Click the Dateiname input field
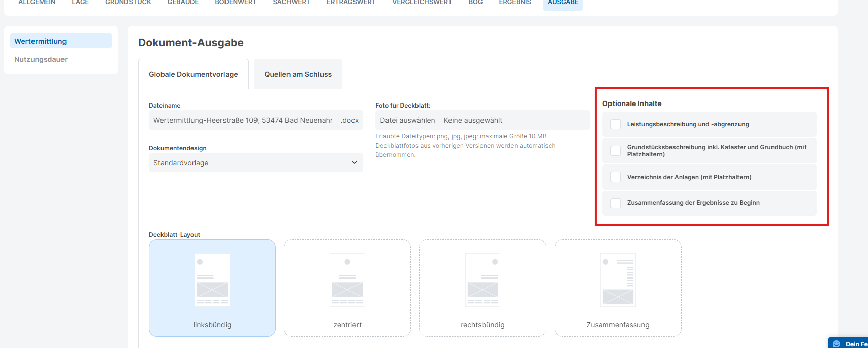This screenshot has height=348, width=868. [242, 120]
